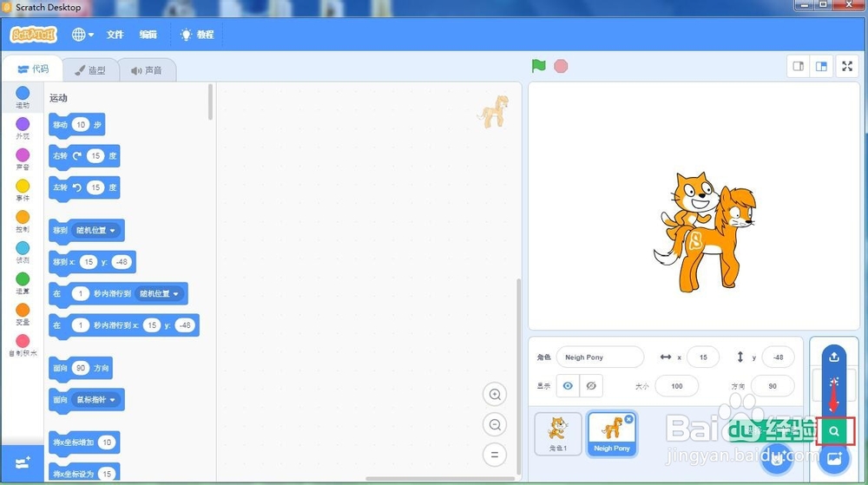Switch to the 代码 tab
Viewport: 868px width, 485px height.
(33, 69)
